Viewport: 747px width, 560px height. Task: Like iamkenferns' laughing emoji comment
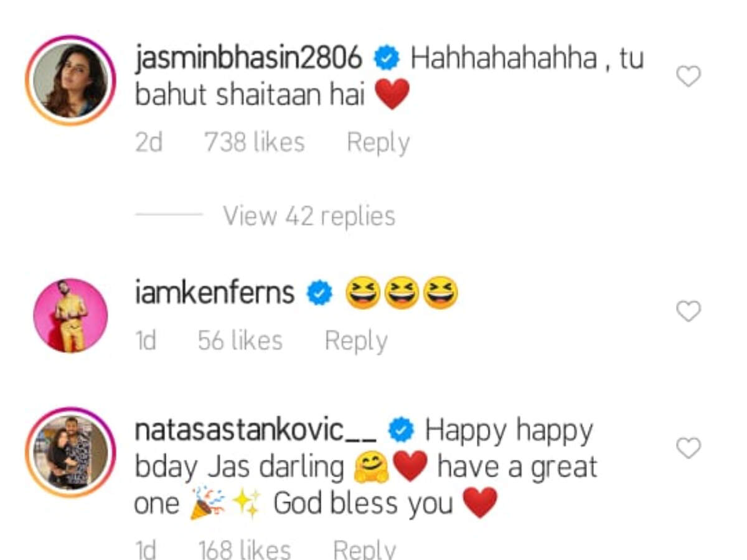coord(688,311)
